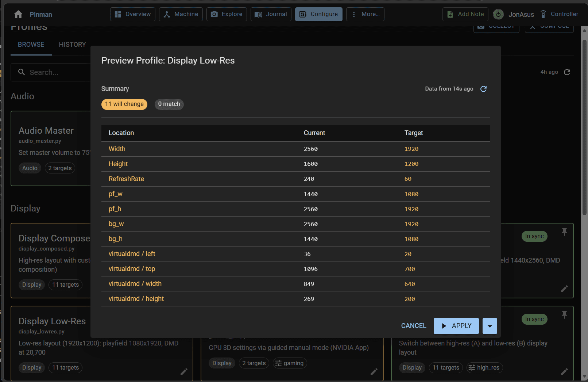Open the Journal page
This screenshot has width=588, height=382.
[x=271, y=14]
